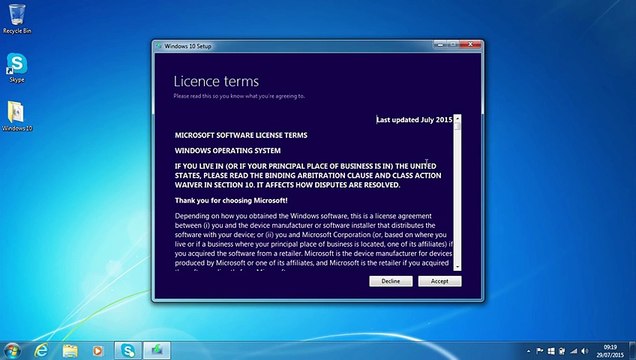Click 'Last updated July 2015' text
Image resolution: width=636 pixels, height=360 pixels.
[414, 120]
